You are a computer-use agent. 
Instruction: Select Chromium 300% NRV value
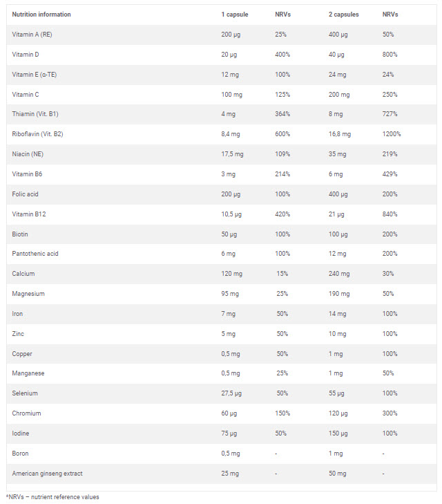(x=390, y=413)
